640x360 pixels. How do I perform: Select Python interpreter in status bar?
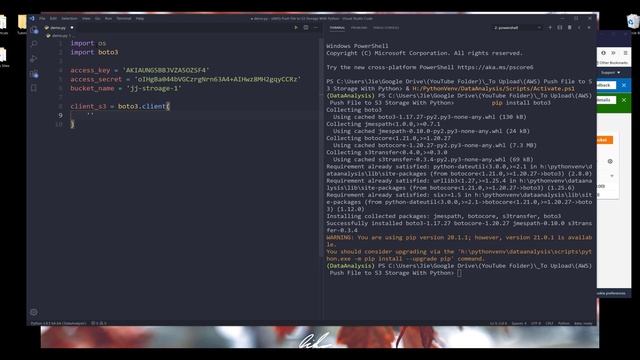(58, 323)
